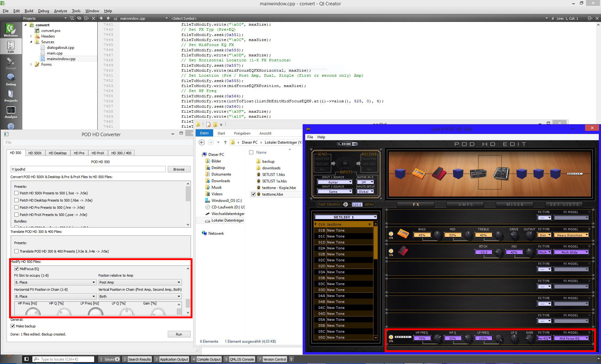
Task: Open Input 1 Source Guitar dropdown
Action: pyautogui.click(x=335, y=182)
